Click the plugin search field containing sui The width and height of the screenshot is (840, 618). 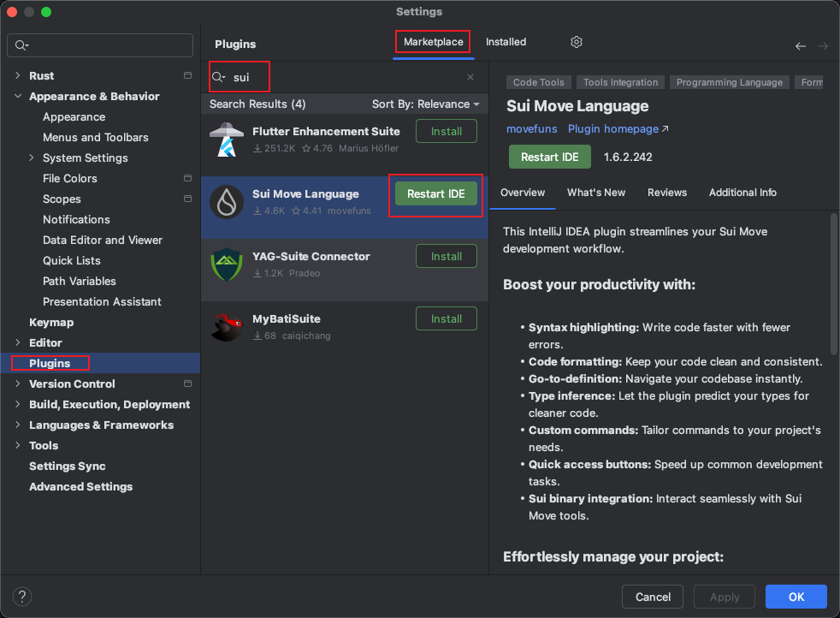point(343,77)
